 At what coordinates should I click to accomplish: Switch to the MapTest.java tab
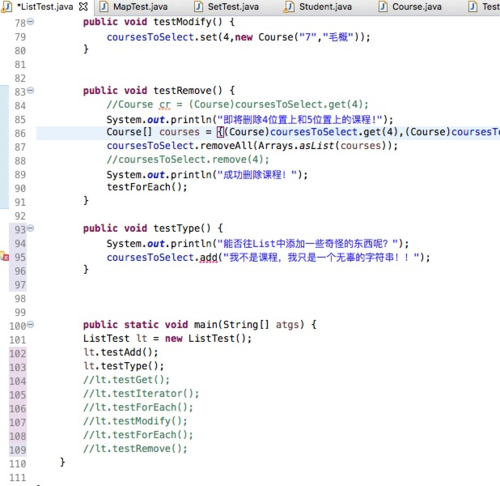point(134,7)
